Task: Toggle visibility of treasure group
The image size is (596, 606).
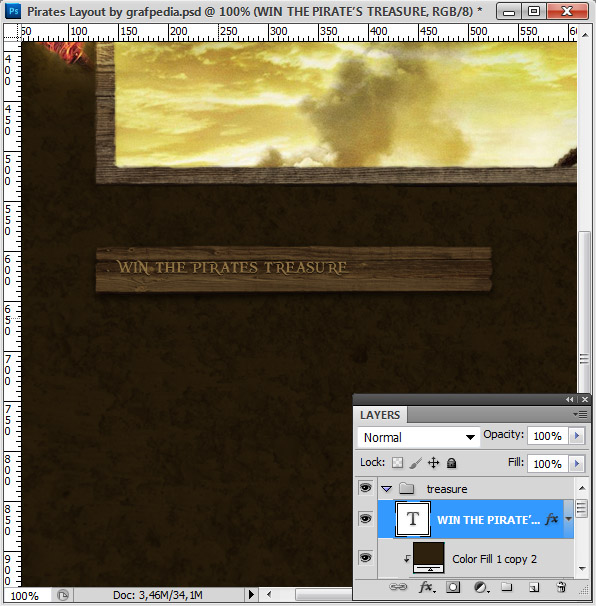Action: [x=365, y=488]
